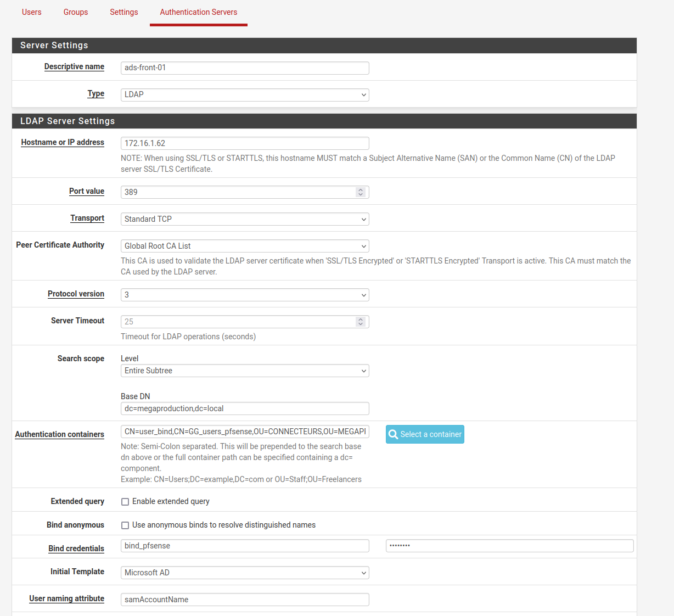Open the Search scope Level dropdown

[244, 371]
